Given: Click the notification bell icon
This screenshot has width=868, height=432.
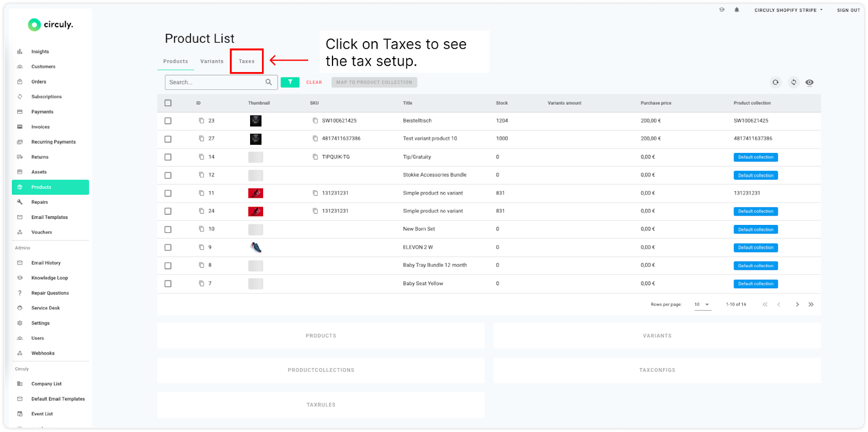Looking at the screenshot, I should 737,10.
